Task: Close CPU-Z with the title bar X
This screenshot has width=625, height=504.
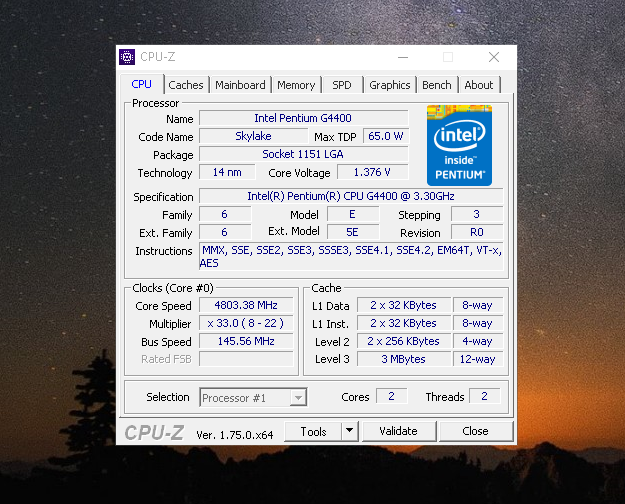Action: [494, 57]
